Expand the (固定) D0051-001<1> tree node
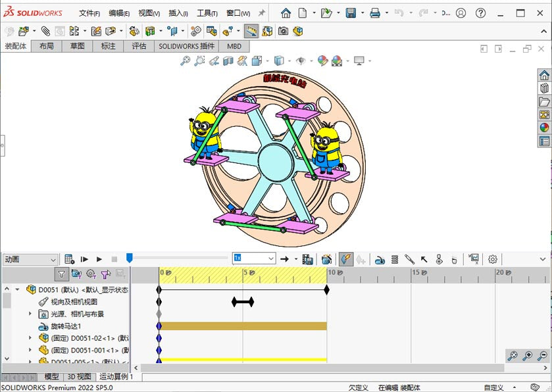Screen dimensions: 552x392 30,350
